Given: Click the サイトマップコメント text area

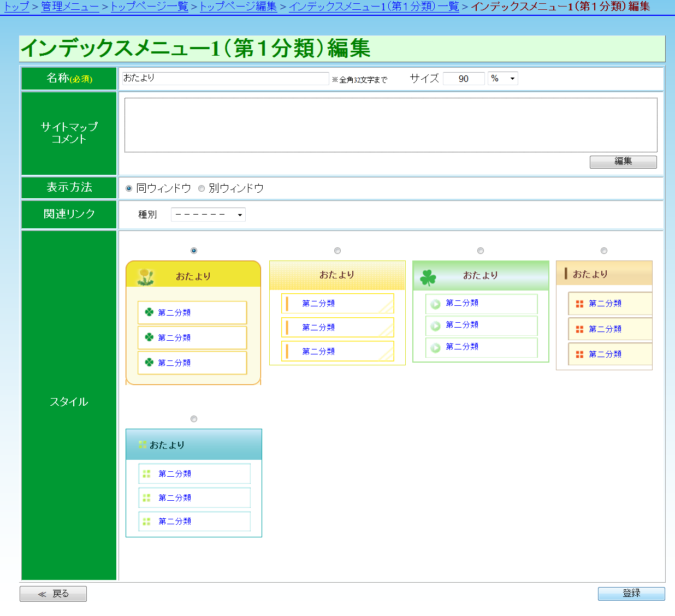Looking at the screenshot, I should click(391, 125).
